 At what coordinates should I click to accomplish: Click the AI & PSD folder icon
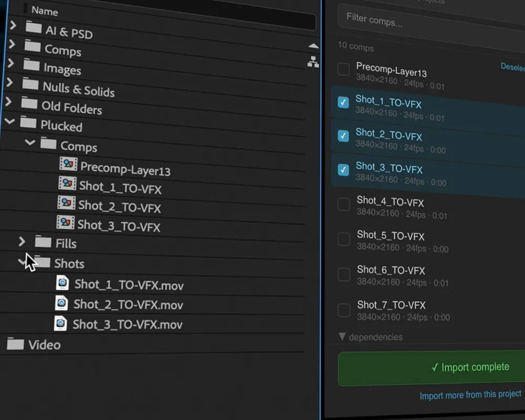point(34,27)
